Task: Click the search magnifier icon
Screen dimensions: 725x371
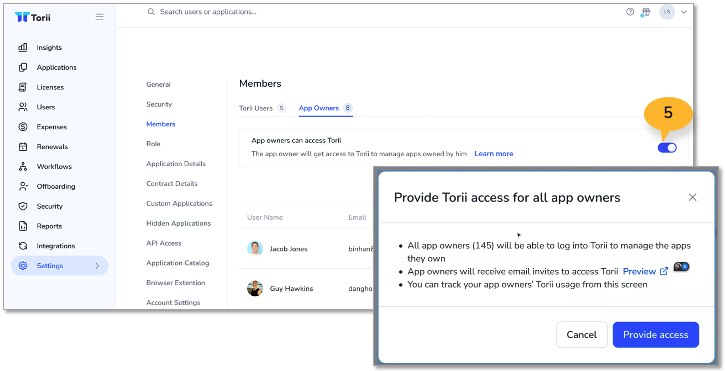Action: (x=151, y=12)
